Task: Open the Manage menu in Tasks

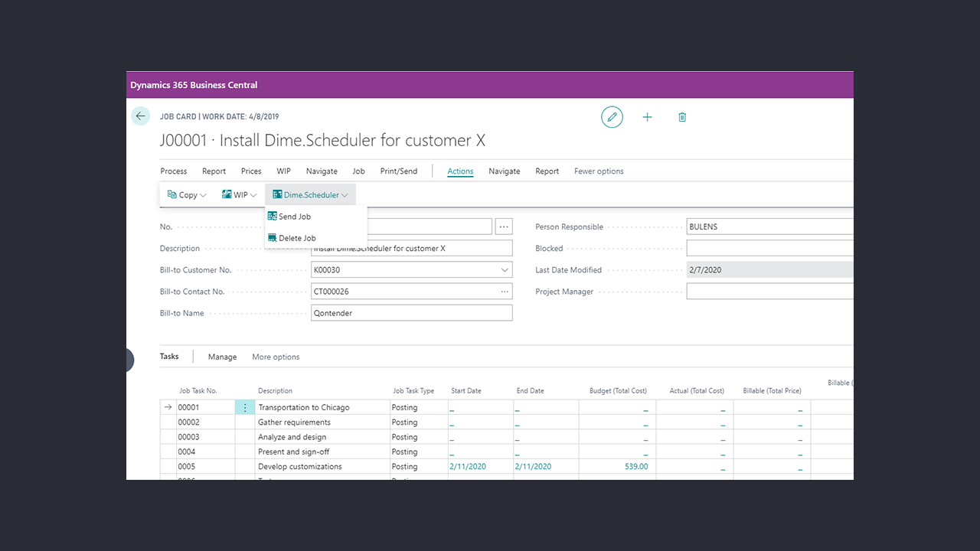Action: coord(222,357)
